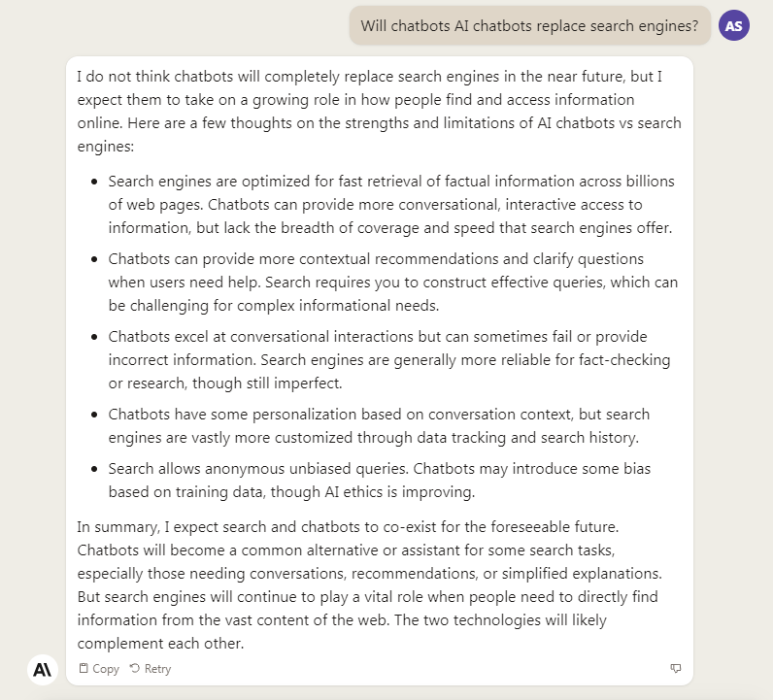Click the clipboard icon next to Copy
773x700 pixels.
84,668
